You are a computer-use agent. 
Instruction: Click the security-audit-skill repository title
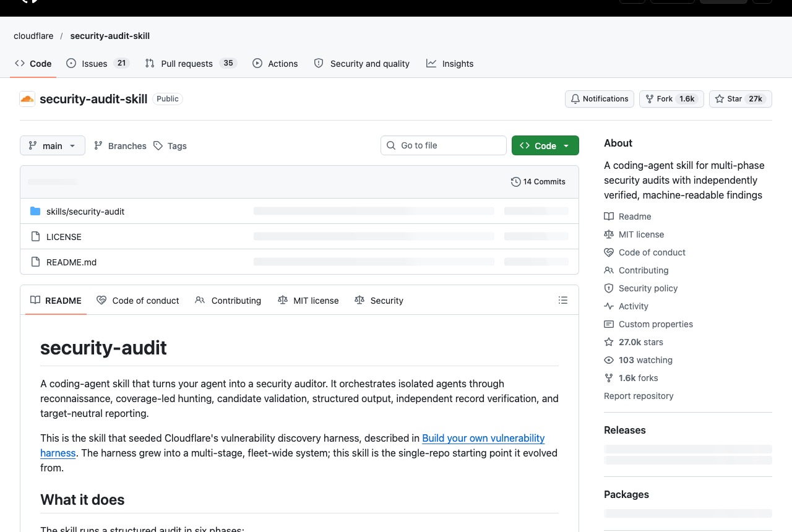point(93,99)
